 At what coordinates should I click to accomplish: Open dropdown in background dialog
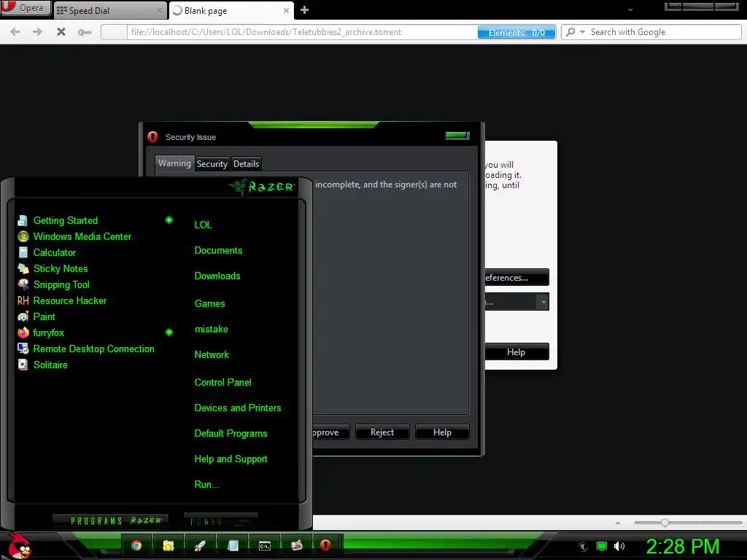click(x=543, y=302)
